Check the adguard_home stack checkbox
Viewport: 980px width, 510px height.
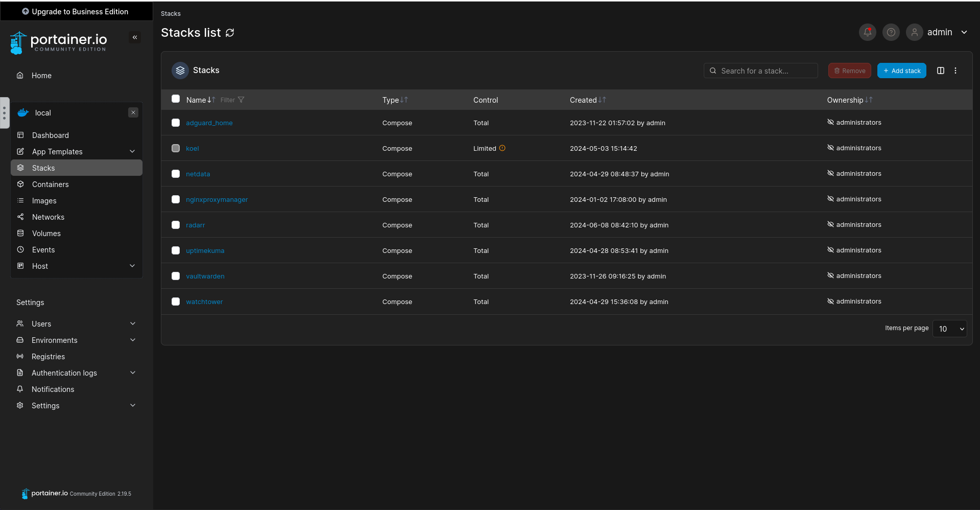[176, 123]
